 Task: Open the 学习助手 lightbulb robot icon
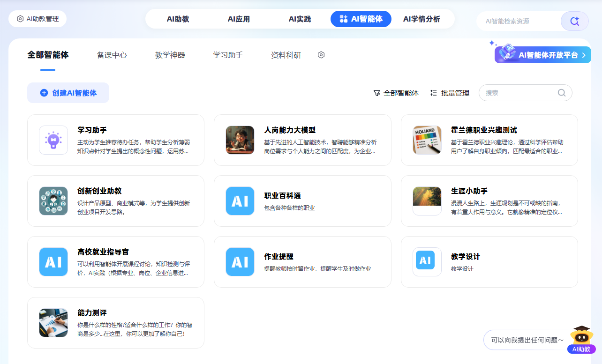click(x=53, y=140)
